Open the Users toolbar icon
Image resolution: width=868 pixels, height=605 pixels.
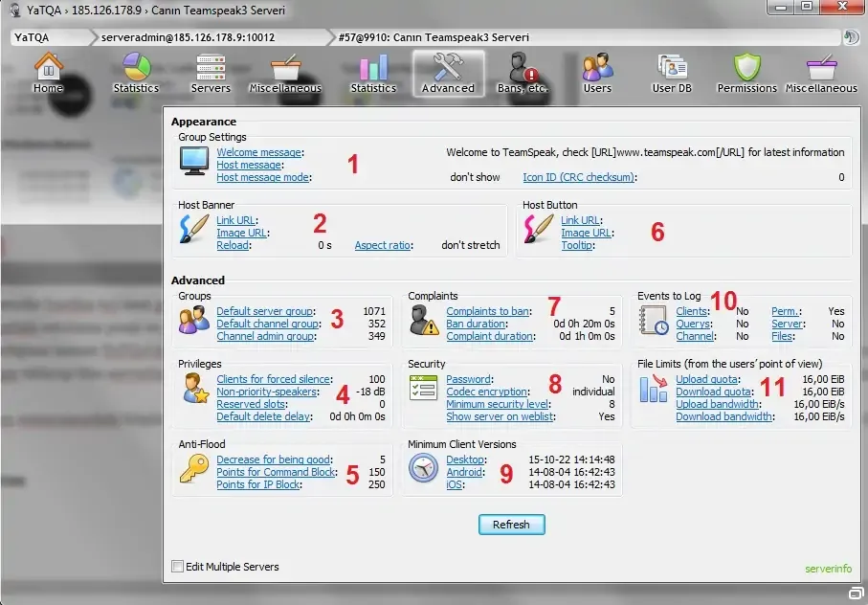[x=597, y=72]
